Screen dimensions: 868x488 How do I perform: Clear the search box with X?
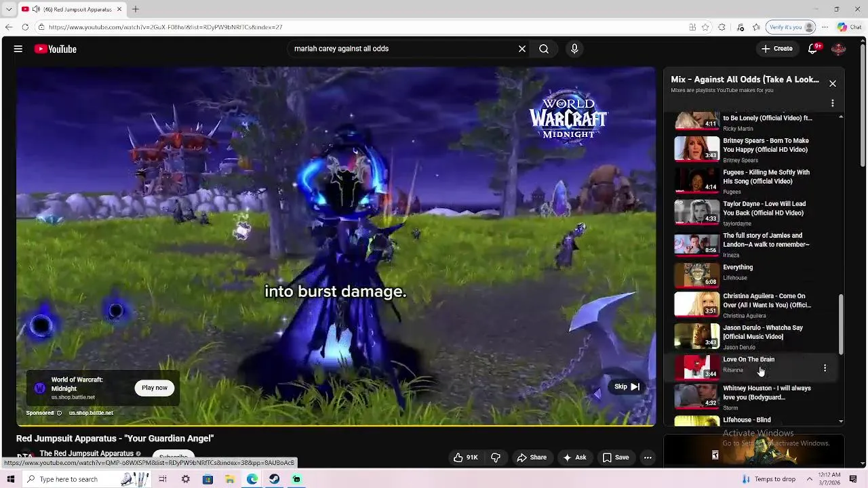coord(522,49)
